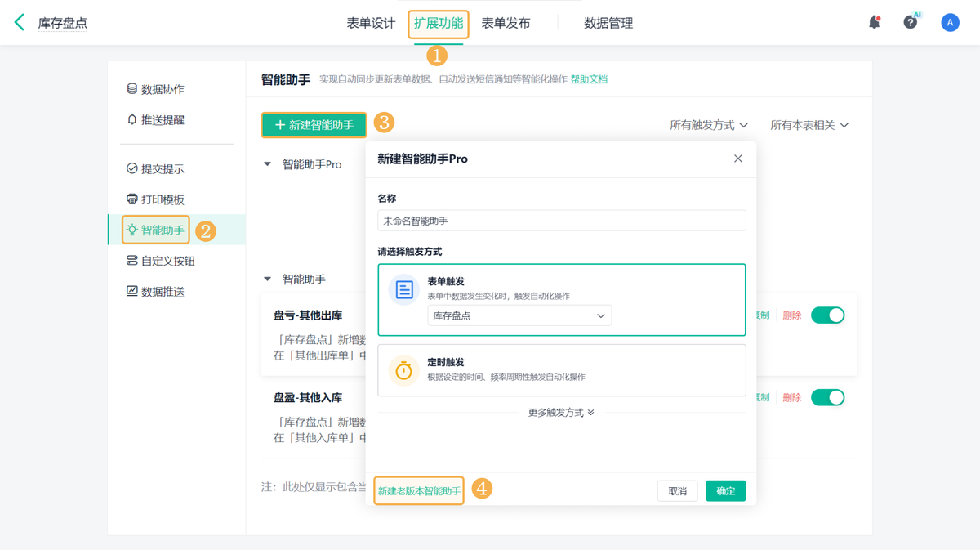Toggle the 盘盈-其他入库 assistant switch
This screenshot has width=980, height=550.
click(827, 398)
